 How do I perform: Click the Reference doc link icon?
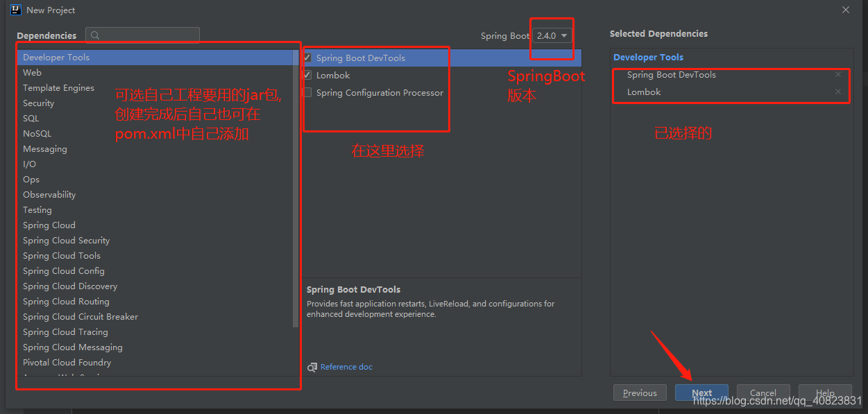tap(312, 367)
